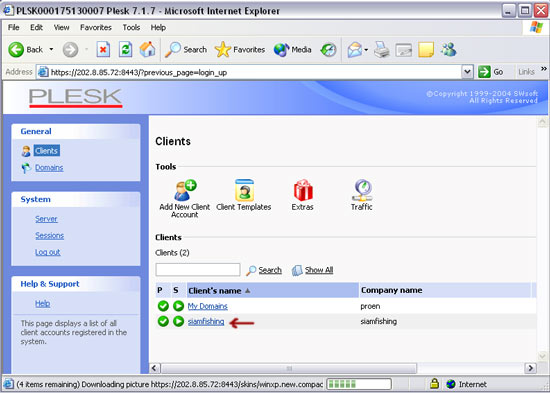
Task: Click the proen company name cell
Action: [x=370, y=306]
